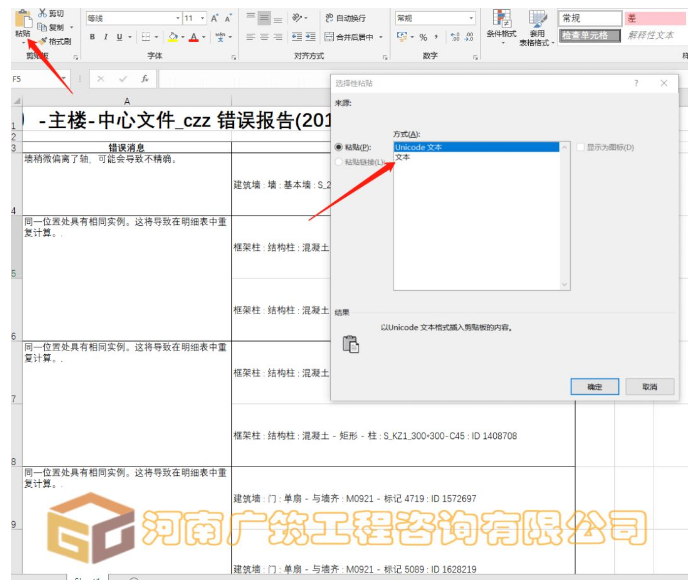Decrease font size with smaller A
The image size is (697, 583).
click(228, 18)
